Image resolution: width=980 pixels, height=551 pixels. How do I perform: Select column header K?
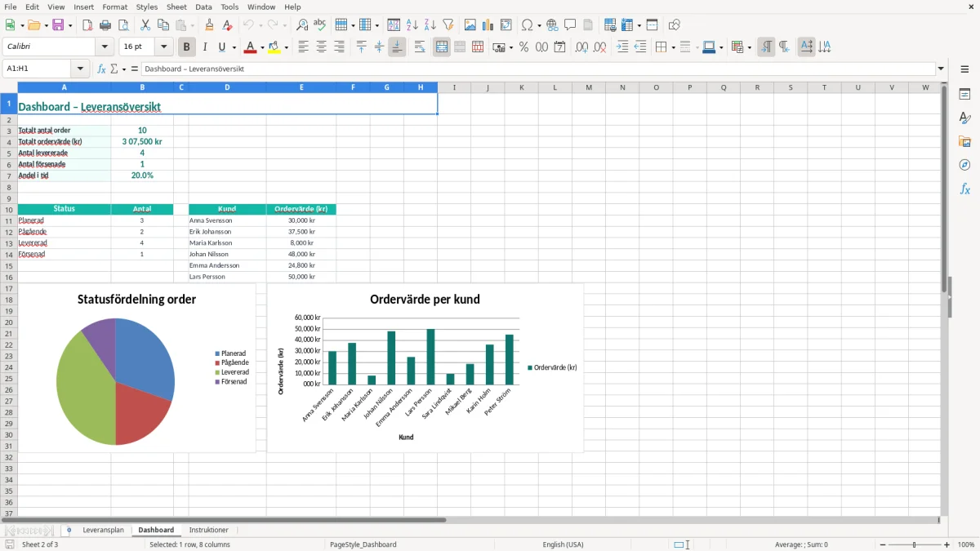[521, 87]
